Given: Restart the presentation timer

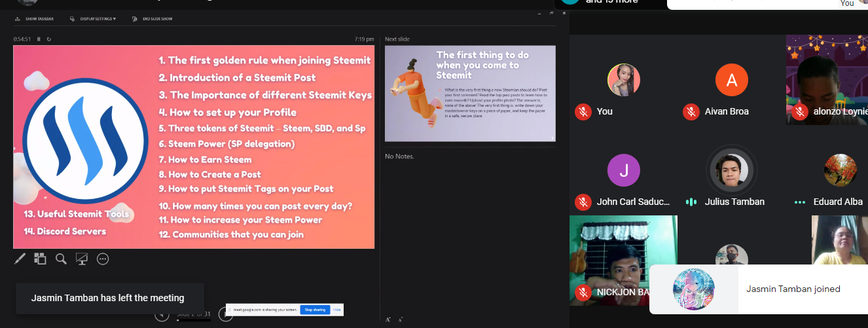Looking at the screenshot, I should [x=48, y=39].
